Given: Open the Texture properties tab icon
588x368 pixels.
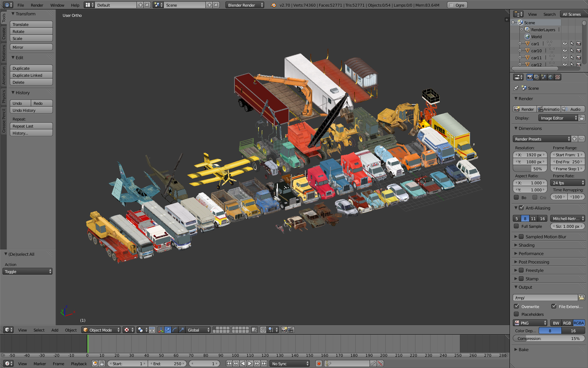Looking at the screenshot, I should coord(558,77).
